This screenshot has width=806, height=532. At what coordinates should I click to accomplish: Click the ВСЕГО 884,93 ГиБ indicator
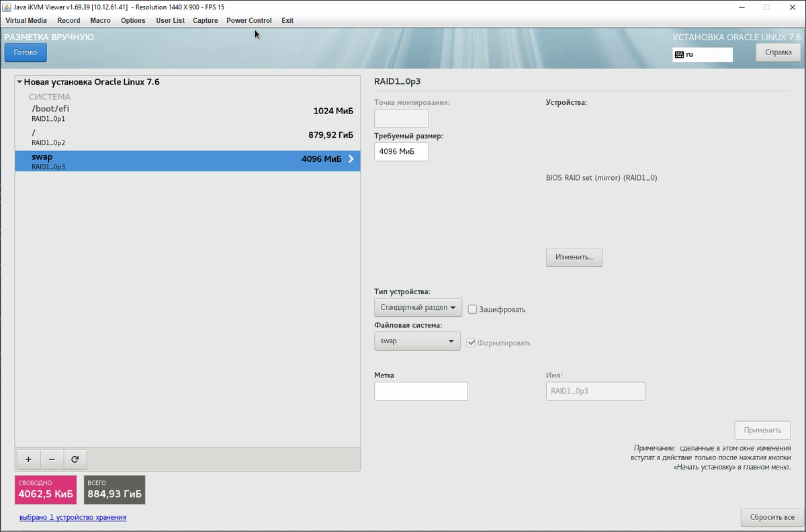click(114, 490)
